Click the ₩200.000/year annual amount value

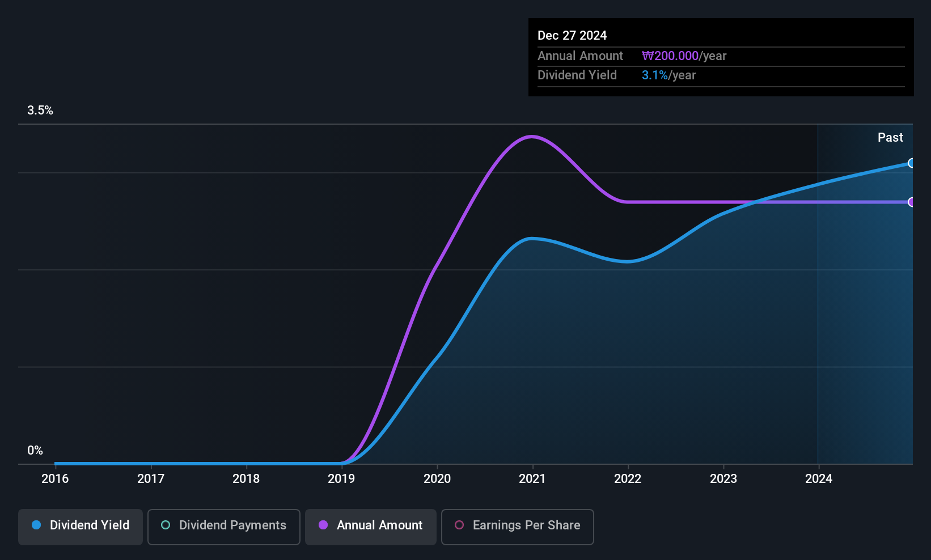684,56
